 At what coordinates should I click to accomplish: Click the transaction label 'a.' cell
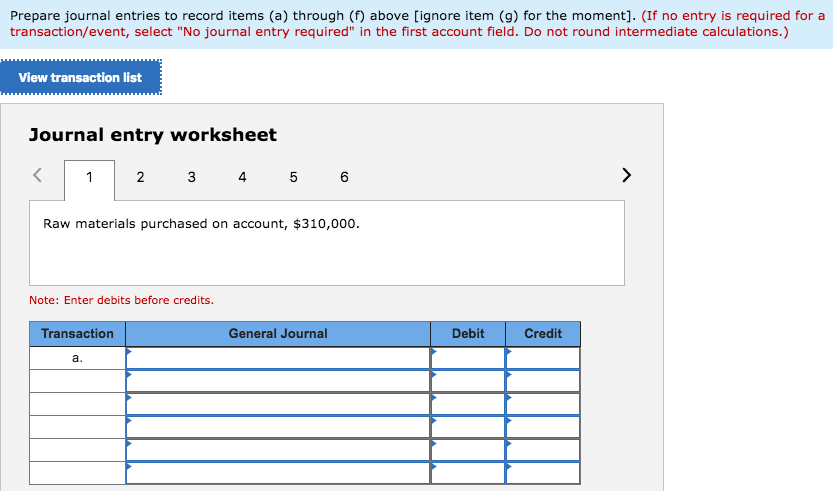coord(78,358)
